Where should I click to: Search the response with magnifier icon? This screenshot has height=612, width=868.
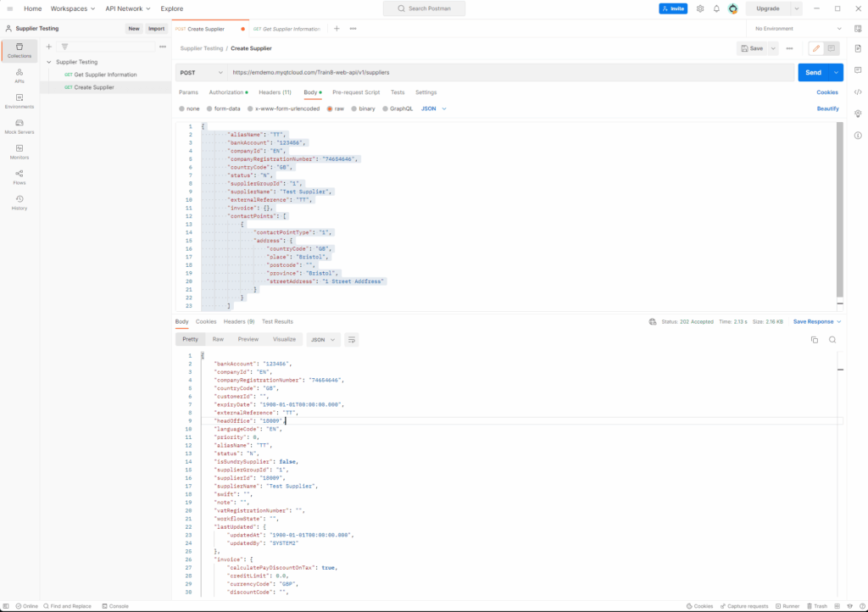(832, 339)
